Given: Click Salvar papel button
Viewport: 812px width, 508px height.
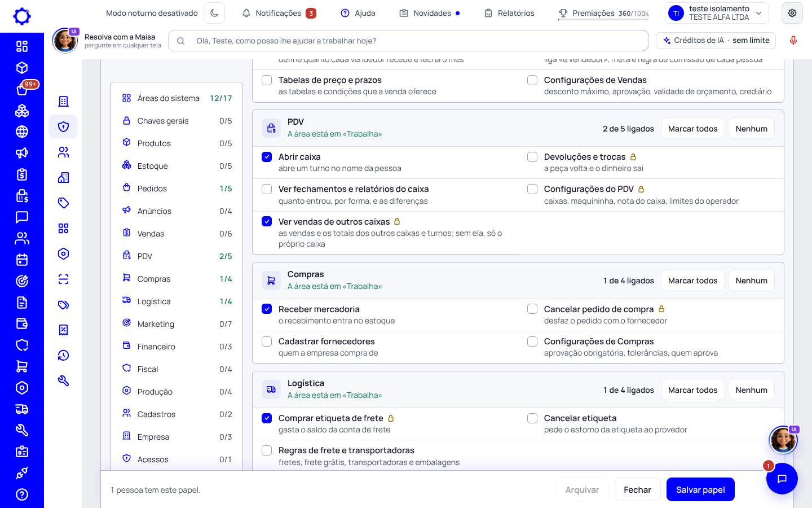Looking at the screenshot, I should (x=700, y=489).
